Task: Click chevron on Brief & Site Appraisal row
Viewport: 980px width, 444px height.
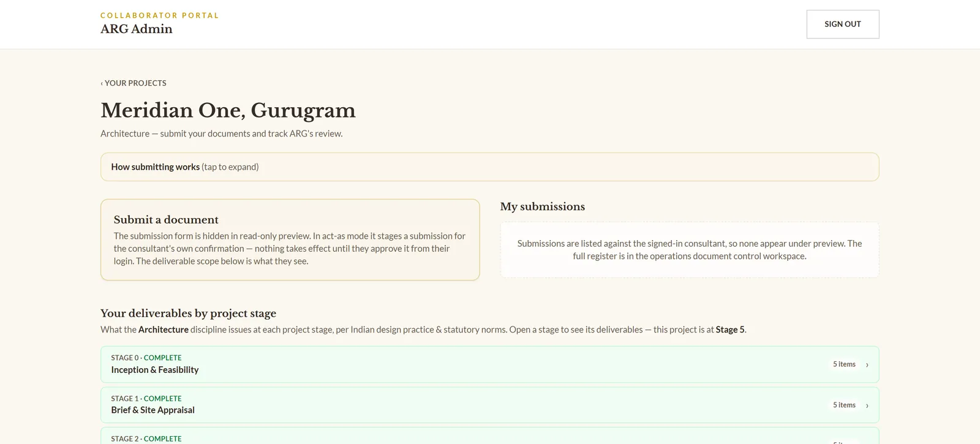Action: tap(867, 405)
